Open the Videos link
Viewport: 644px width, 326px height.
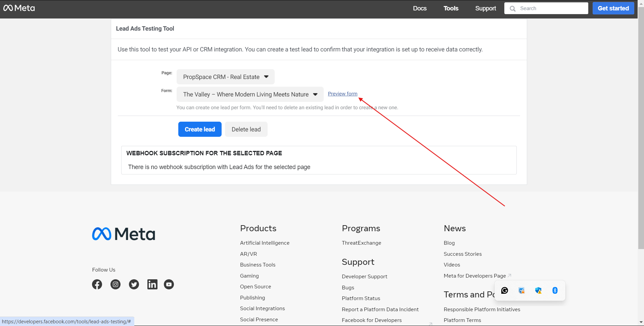pyautogui.click(x=452, y=265)
